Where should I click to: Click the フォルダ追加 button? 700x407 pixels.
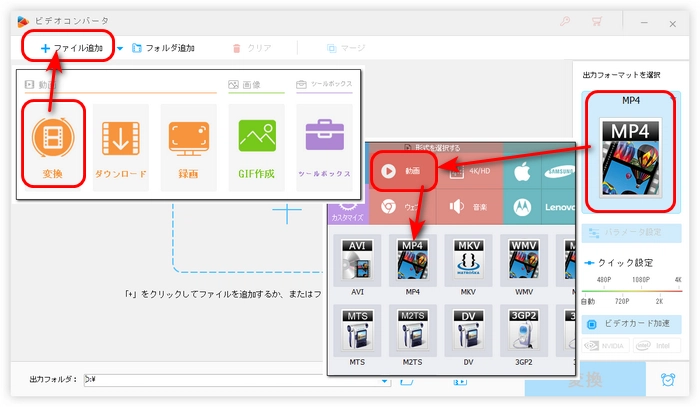164,48
